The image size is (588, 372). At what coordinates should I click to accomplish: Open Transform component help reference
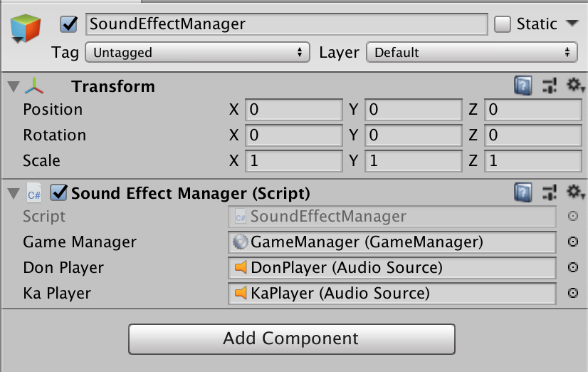523,86
